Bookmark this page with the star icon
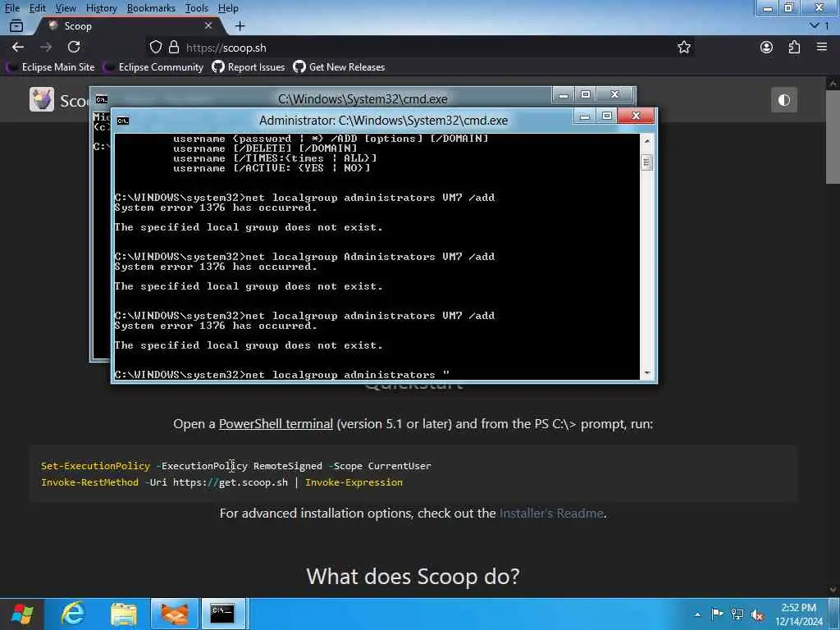Image resolution: width=840 pixels, height=630 pixels. click(683, 47)
